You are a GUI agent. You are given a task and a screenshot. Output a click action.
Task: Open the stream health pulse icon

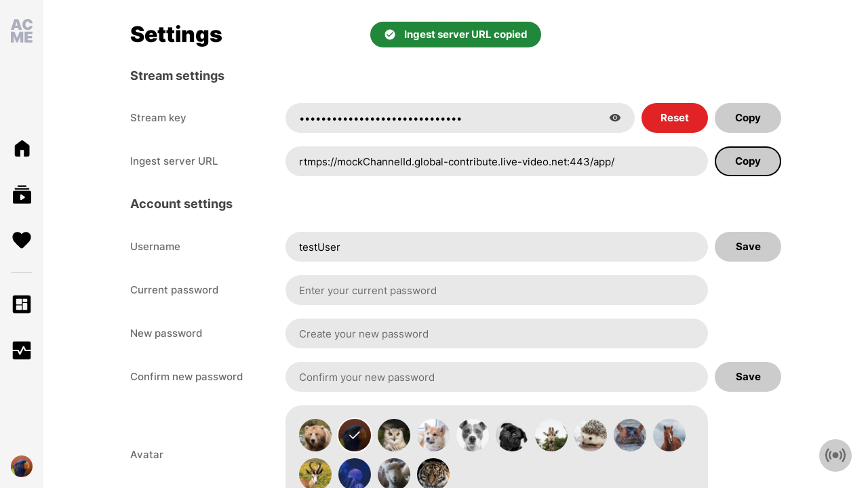pos(22,350)
